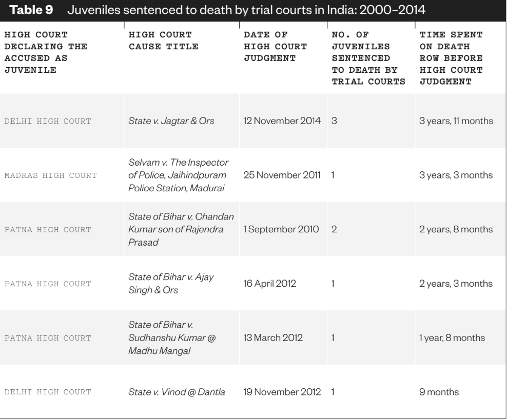Screen dimensions: 507x420
Task: Select the "Date of High Court Judgment" header
Action: (x=275, y=46)
